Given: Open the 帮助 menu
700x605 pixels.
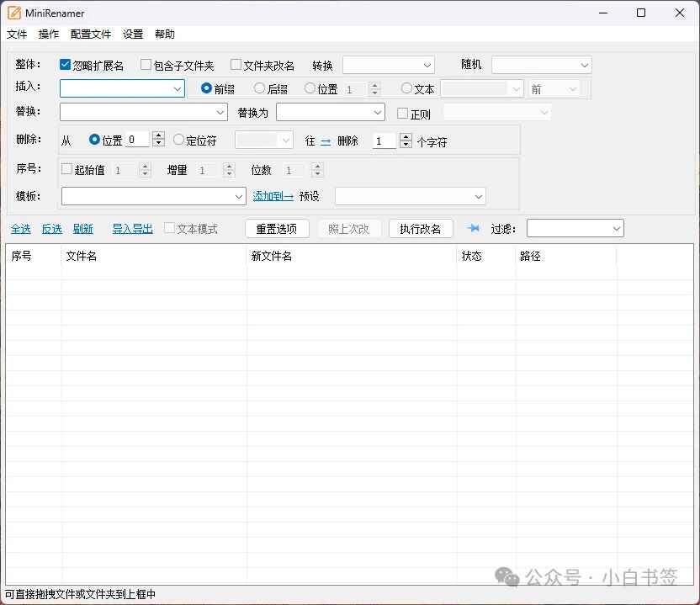Looking at the screenshot, I should click(x=165, y=34).
